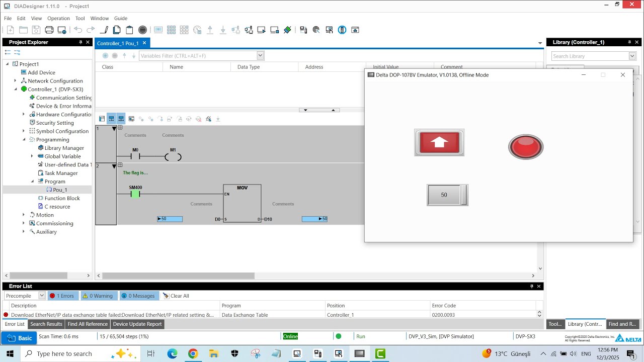Viewport: 644px width, 362px height.
Task: Collapse the Programming tree node
Action: [x=24, y=140]
